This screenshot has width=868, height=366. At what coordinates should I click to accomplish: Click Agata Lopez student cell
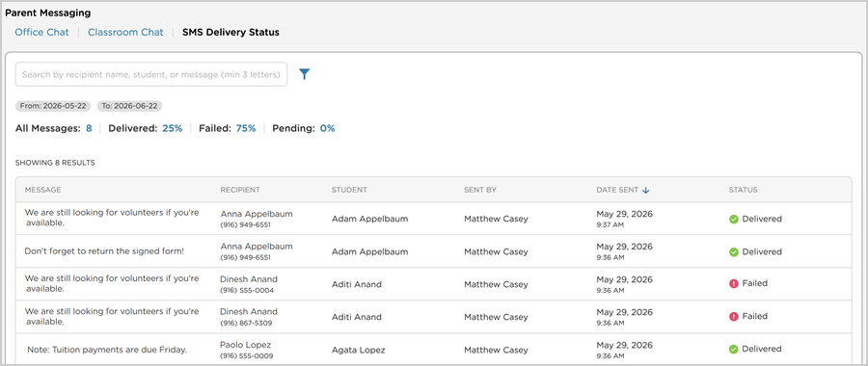[x=358, y=350]
